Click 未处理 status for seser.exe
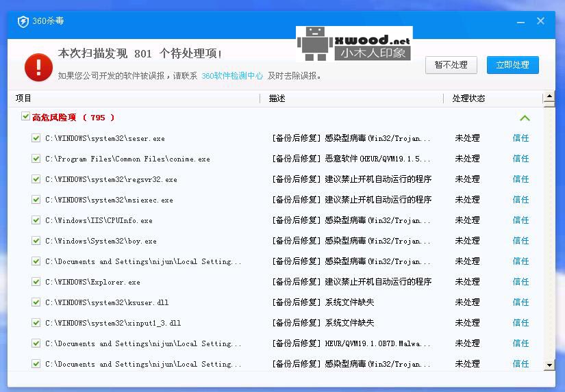 point(467,138)
